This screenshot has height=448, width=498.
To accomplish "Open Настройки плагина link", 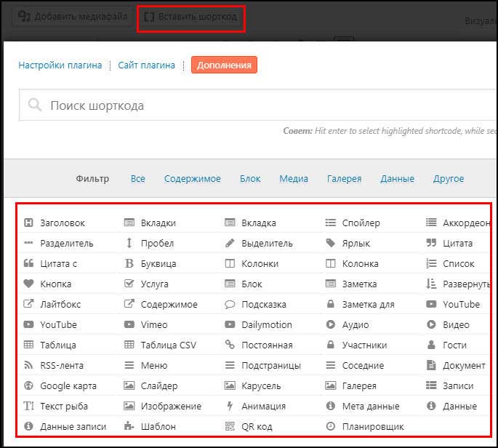I will tap(60, 65).
